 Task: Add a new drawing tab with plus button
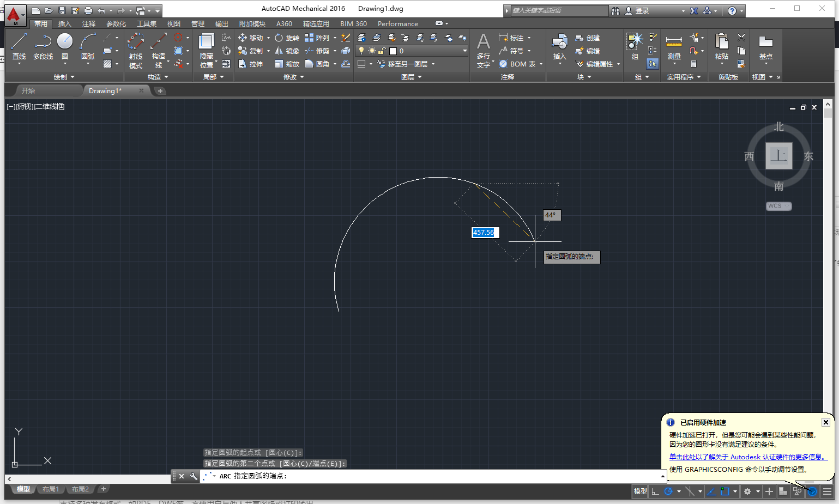pyautogui.click(x=160, y=90)
